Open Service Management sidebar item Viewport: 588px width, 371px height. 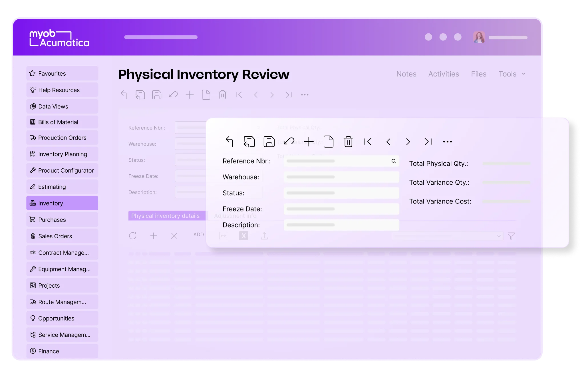pos(62,335)
